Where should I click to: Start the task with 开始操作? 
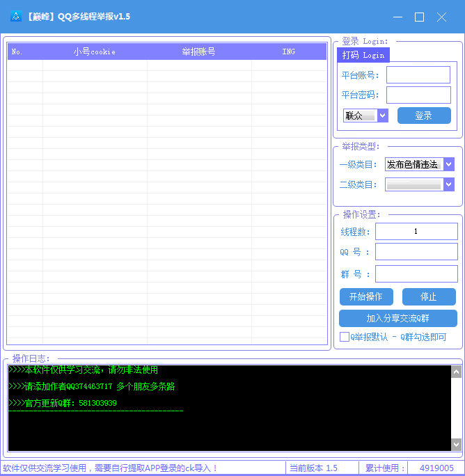click(x=365, y=296)
